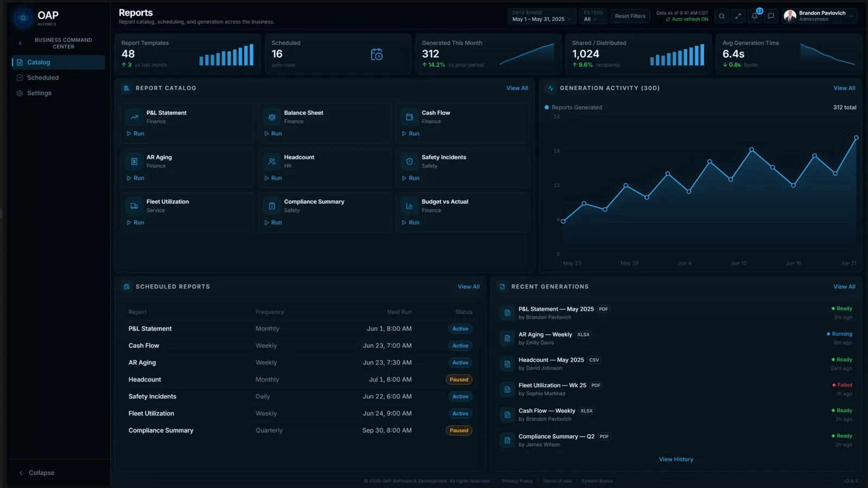
Task: Click the Avg Generation Time sparkline
Action: [x=827, y=54]
